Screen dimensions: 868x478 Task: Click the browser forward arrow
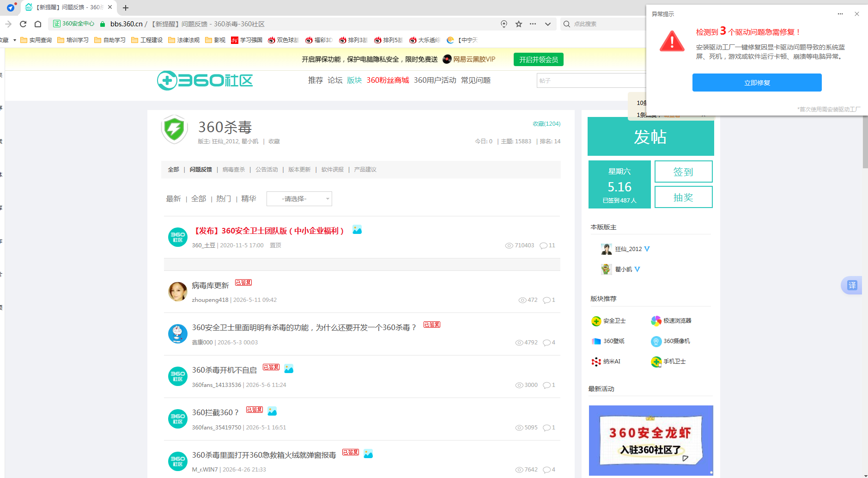(x=8, y=24)
